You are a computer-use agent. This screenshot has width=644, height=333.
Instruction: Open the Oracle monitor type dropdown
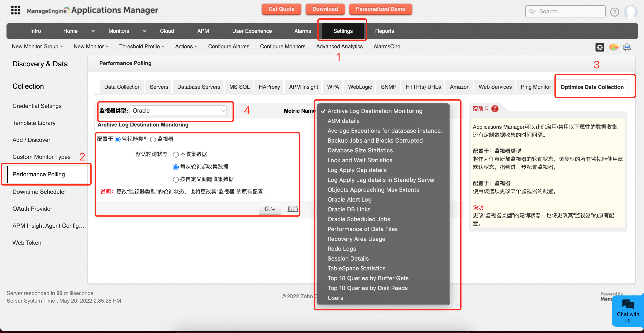[178, 111]
